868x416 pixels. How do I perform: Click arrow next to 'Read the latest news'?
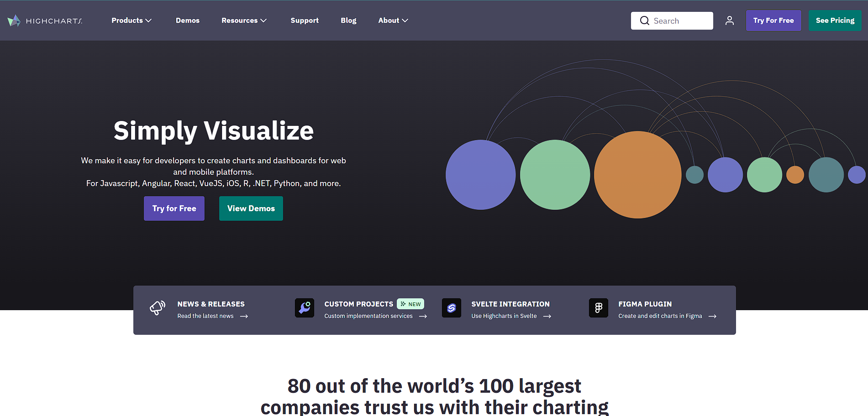click(x=244, y=316)
